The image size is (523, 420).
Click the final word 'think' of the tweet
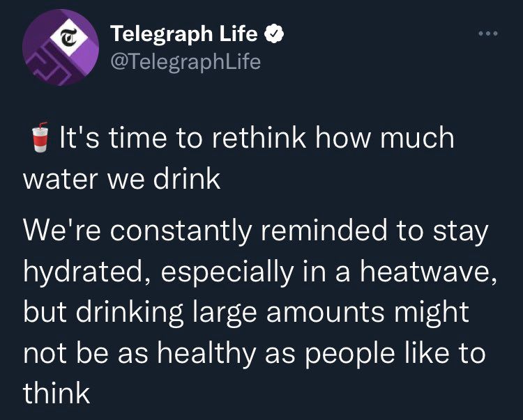[x=56, y=394]
